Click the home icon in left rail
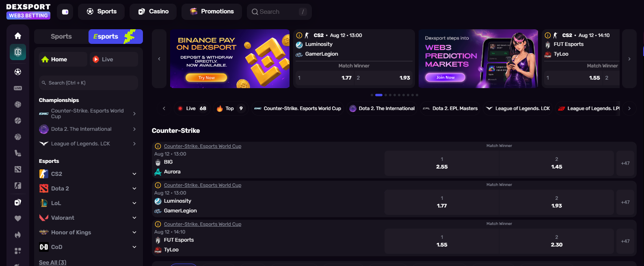 tap(18, 36)
